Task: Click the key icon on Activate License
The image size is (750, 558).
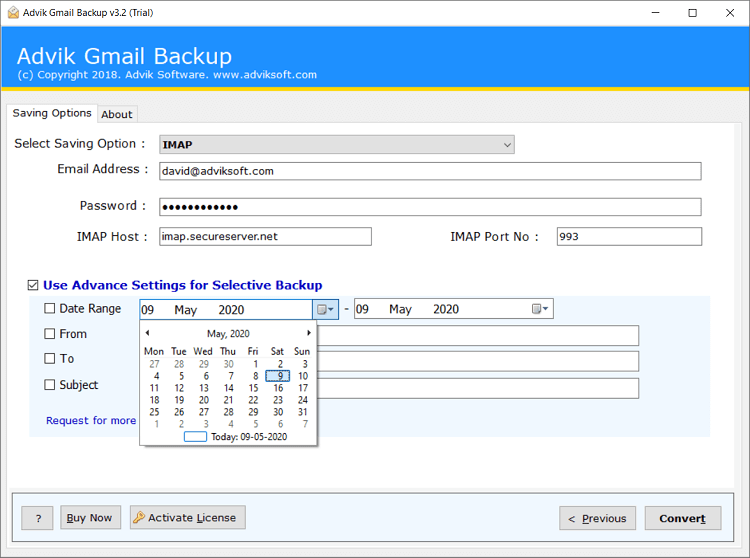Action: (x=139, y=517)
